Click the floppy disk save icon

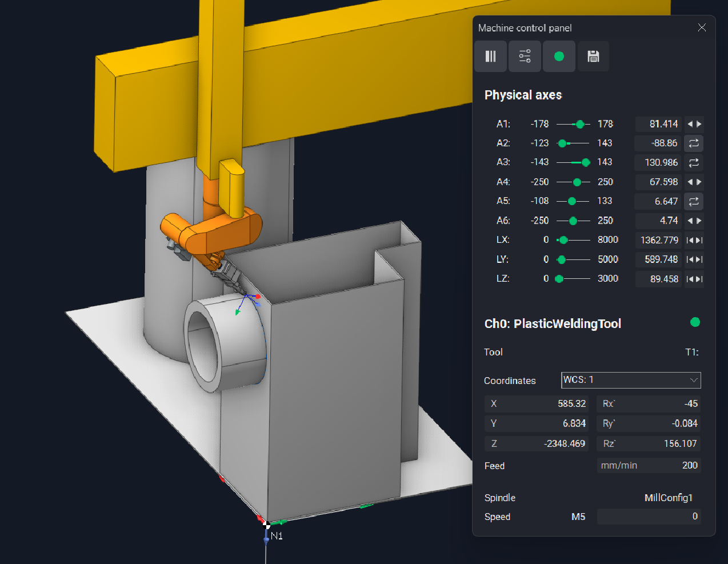(593, 56)
